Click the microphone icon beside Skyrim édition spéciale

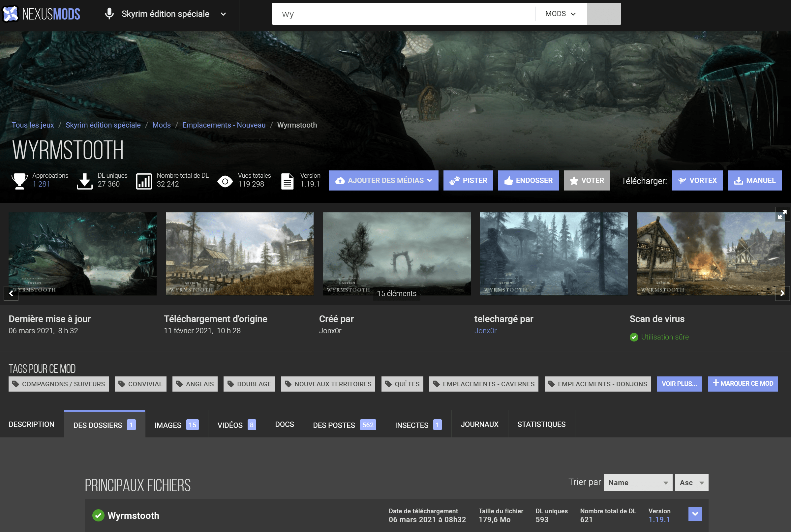pyautogui.click(x=109, y=14)
